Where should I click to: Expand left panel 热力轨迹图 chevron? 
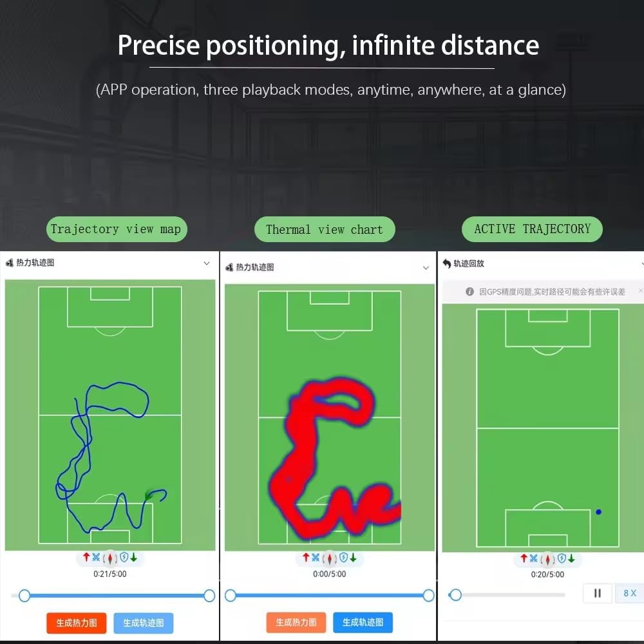coord(207,263)
